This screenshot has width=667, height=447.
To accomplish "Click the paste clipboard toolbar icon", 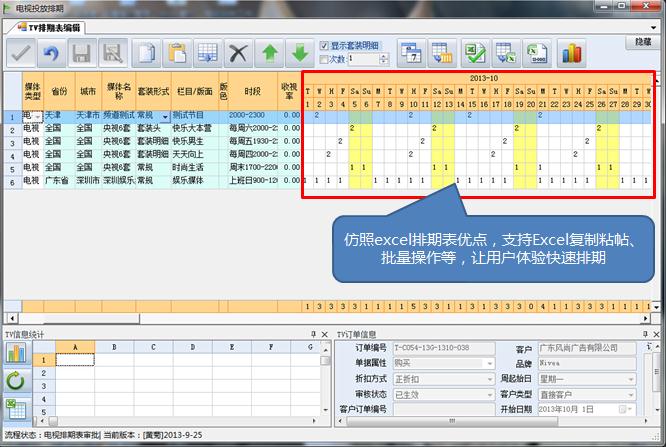I will coord(177,53).
